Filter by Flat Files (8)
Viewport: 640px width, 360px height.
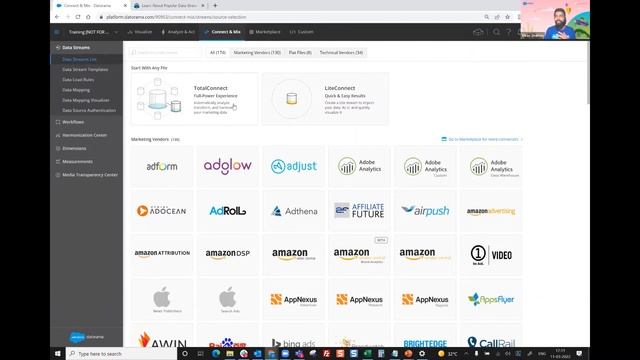(x=300, y=53)
